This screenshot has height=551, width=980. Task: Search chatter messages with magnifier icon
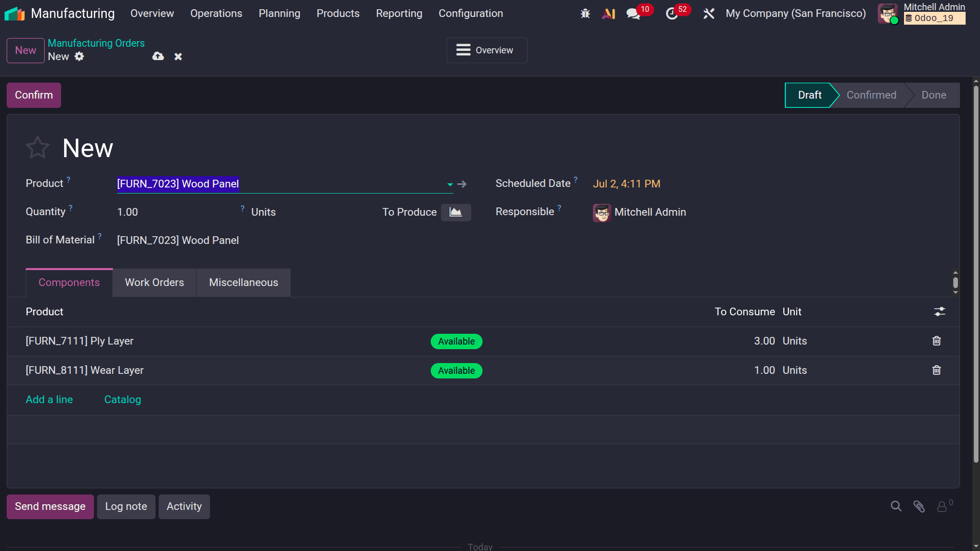point(896,506)
